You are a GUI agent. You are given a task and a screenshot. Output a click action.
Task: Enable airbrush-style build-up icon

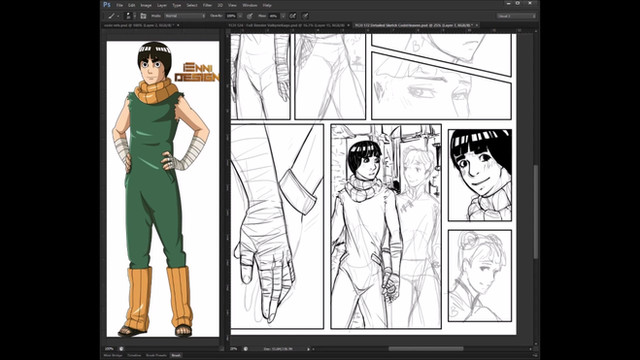point(293,16)
